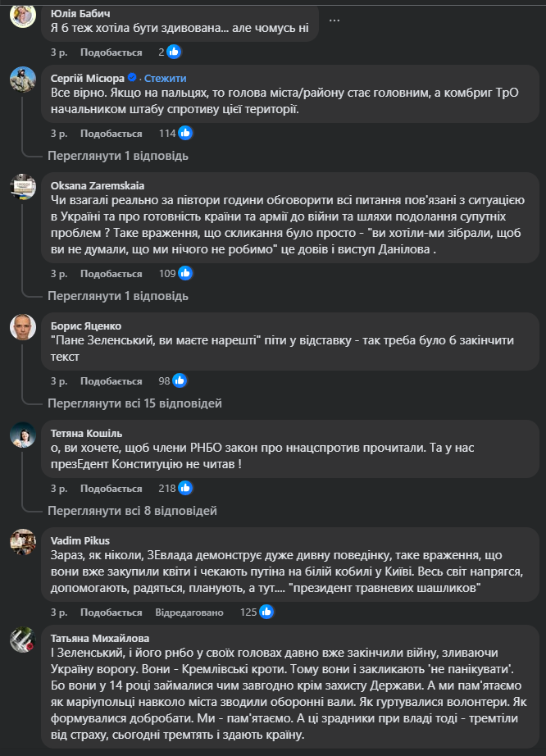This screenshot has width=546, height=756.
Task: Expand all 15 replies under Борис Яценко
Action: coord(134,403)
